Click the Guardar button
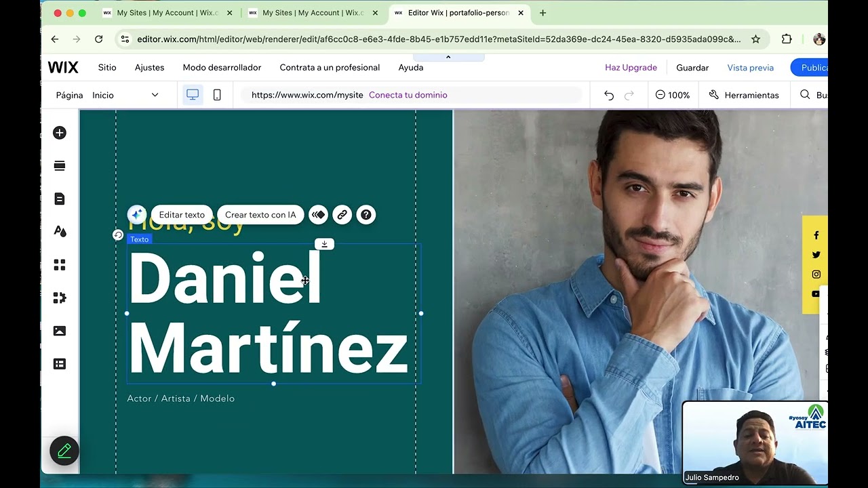 [692, 67]
